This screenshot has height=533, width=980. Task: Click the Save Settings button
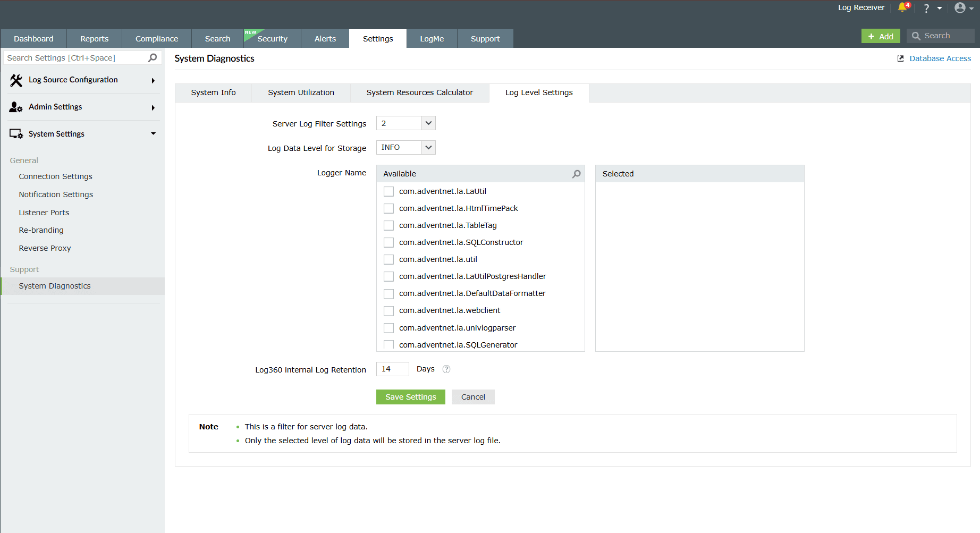[x=411, y=397]
